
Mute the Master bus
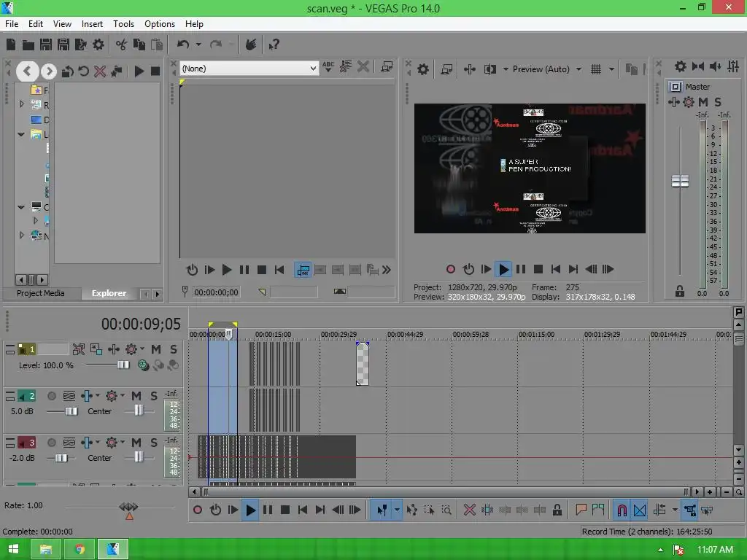point(703,102)
